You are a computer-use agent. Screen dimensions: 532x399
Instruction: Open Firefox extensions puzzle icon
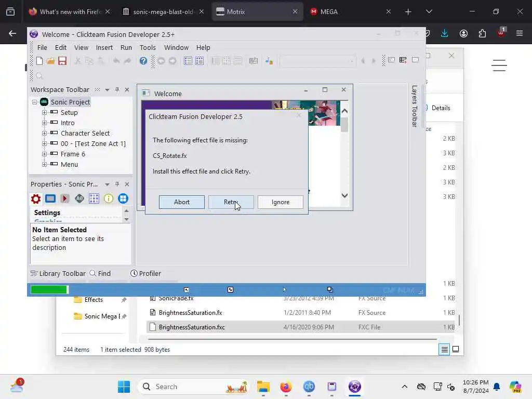coord(482,33)
